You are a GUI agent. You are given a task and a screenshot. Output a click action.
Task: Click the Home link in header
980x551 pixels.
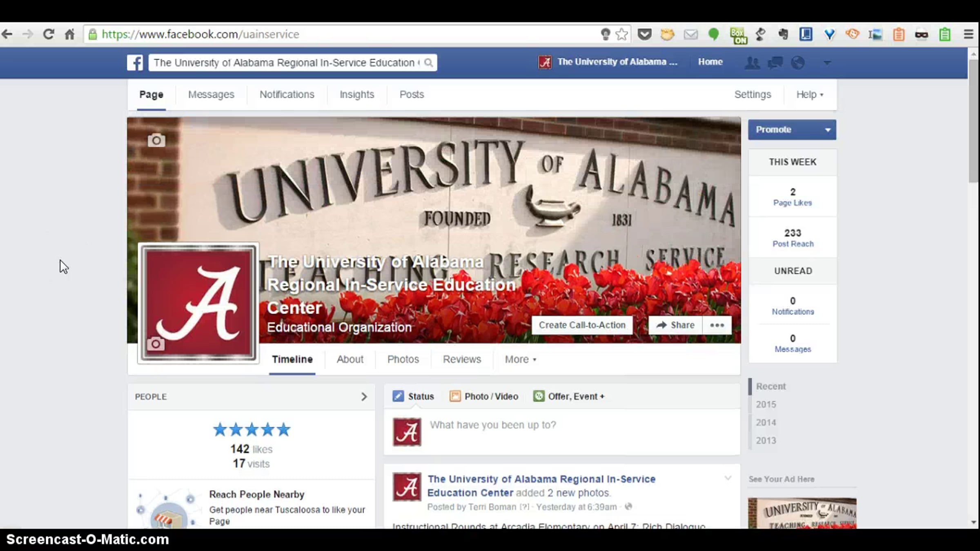click(x=710, y=62)
